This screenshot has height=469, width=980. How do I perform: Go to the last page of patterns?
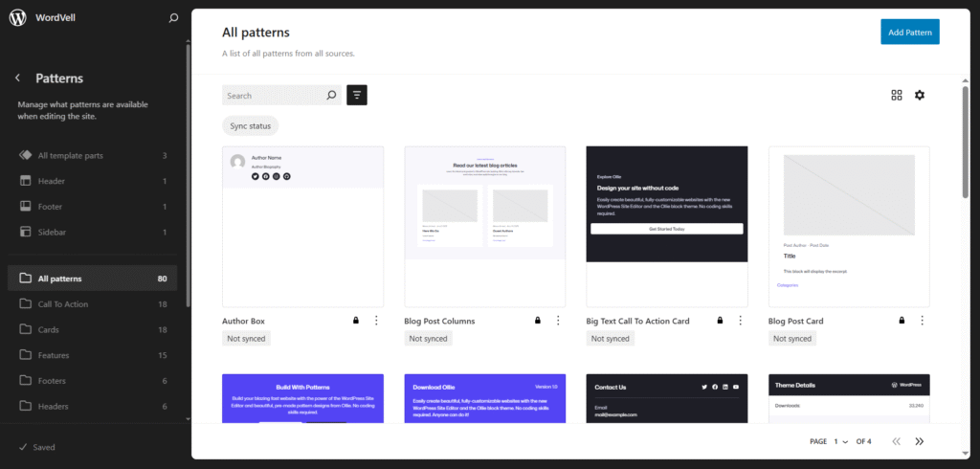tap(920, 441)
